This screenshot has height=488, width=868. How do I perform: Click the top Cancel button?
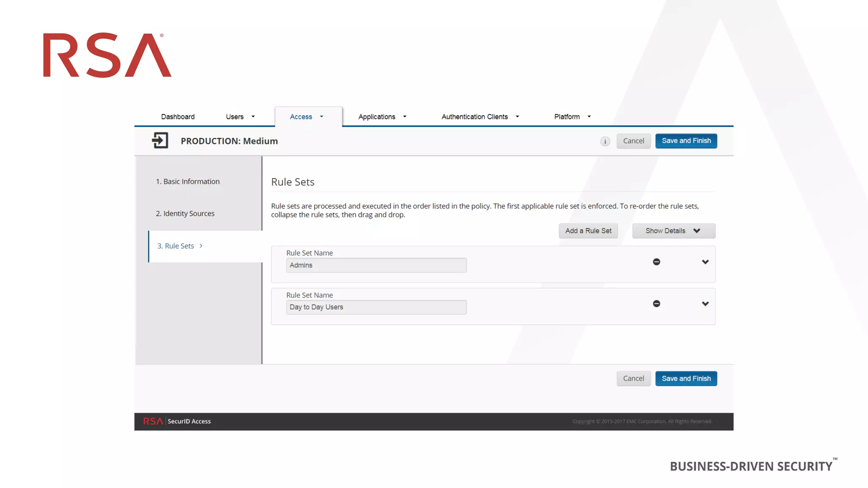[633, 141]
